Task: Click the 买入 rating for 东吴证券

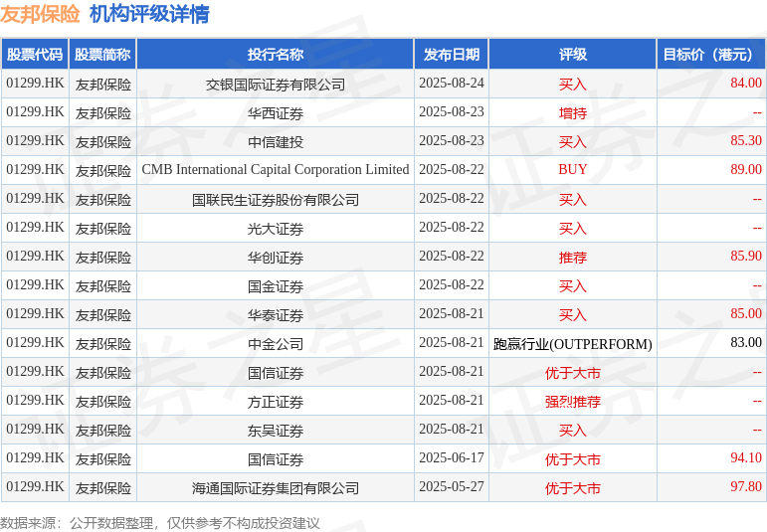Action: tap(573, 431)
